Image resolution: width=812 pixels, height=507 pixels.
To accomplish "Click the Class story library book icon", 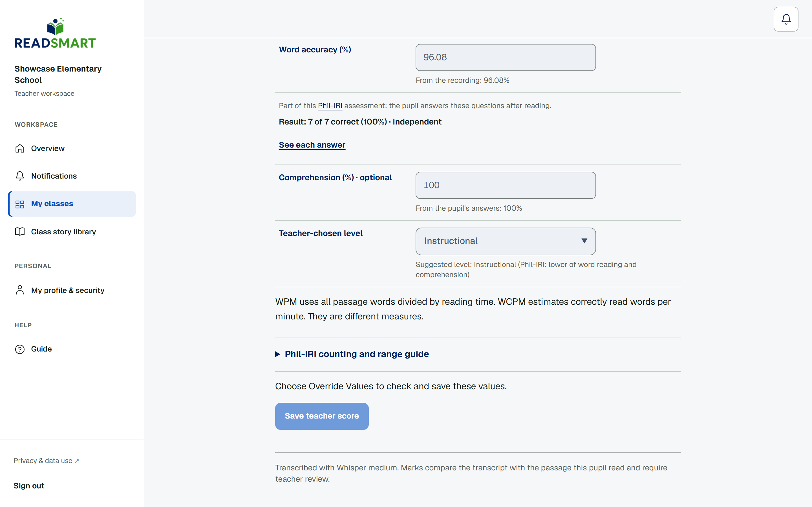I will pyautogui.click(x=20, y=232).
